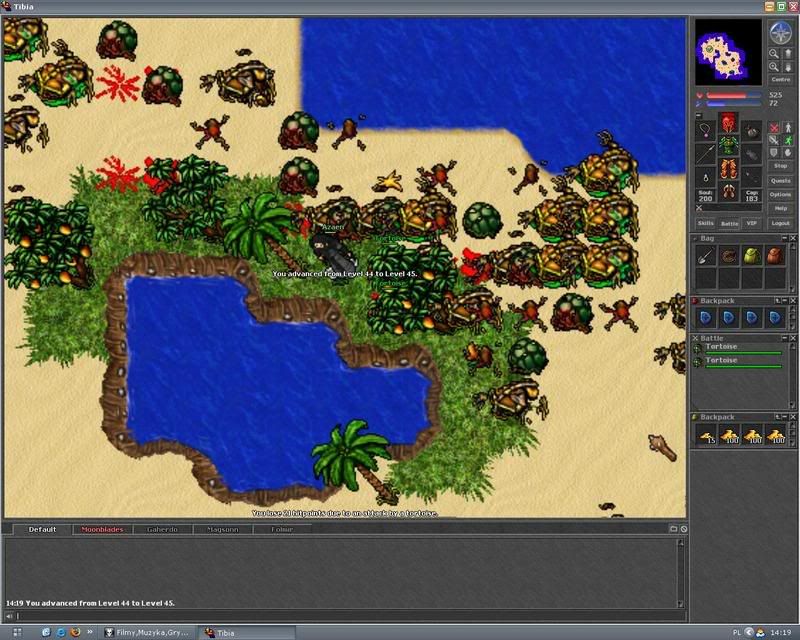Click the green backpack in the Bag
This screenshot has height=640, width=800.
[752, 255]
